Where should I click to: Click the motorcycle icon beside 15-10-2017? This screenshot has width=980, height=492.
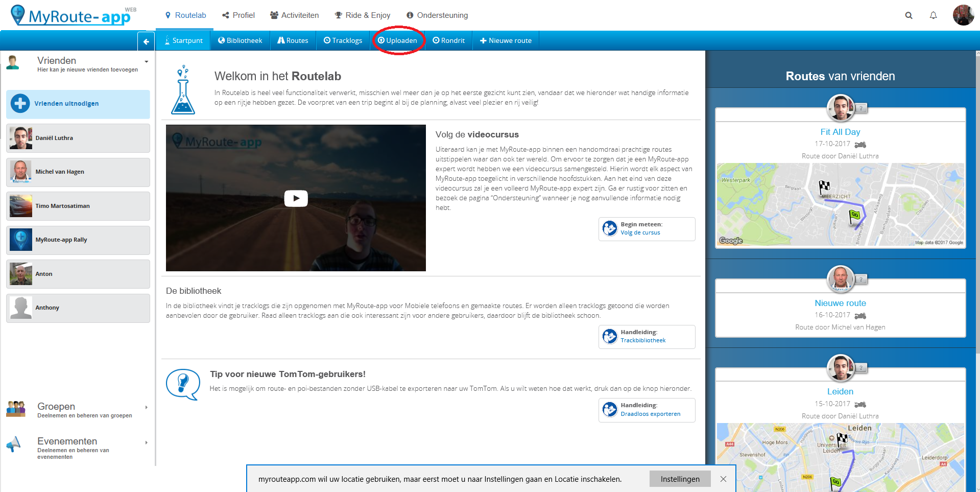point(861,405)
